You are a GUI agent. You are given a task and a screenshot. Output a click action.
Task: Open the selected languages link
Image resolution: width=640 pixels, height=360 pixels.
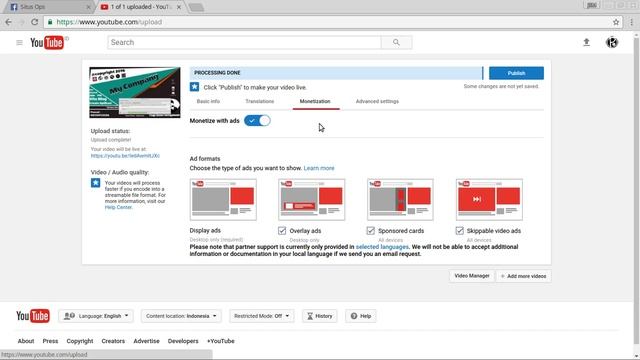(382, 247)
